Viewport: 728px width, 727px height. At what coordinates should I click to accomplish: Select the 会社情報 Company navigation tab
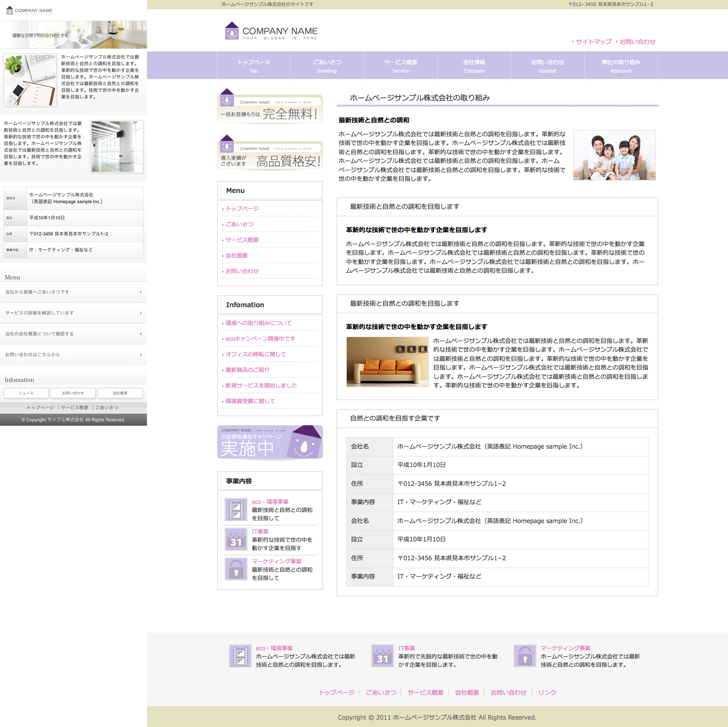(474, 66)
